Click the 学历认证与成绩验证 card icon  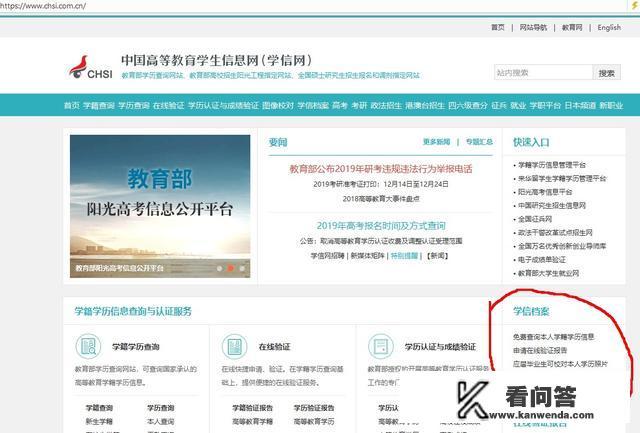[380, 346]
